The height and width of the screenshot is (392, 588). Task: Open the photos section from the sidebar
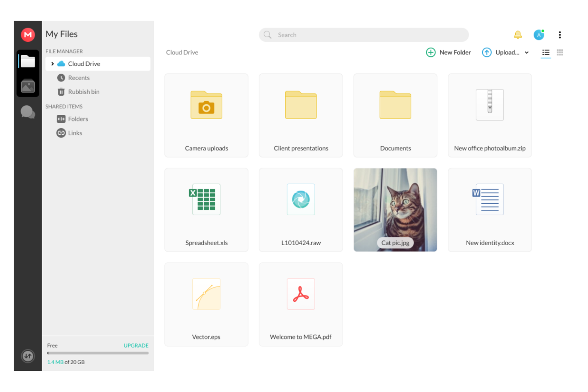[27, 87]
